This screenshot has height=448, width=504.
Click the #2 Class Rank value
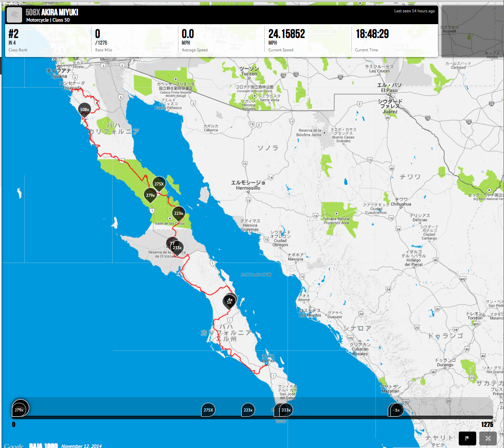(x=13, y=34)
